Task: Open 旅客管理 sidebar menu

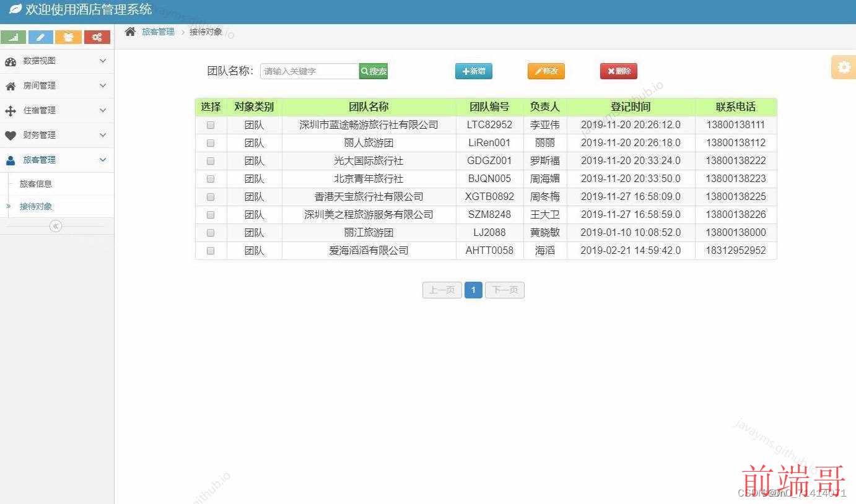Action: 57,160
